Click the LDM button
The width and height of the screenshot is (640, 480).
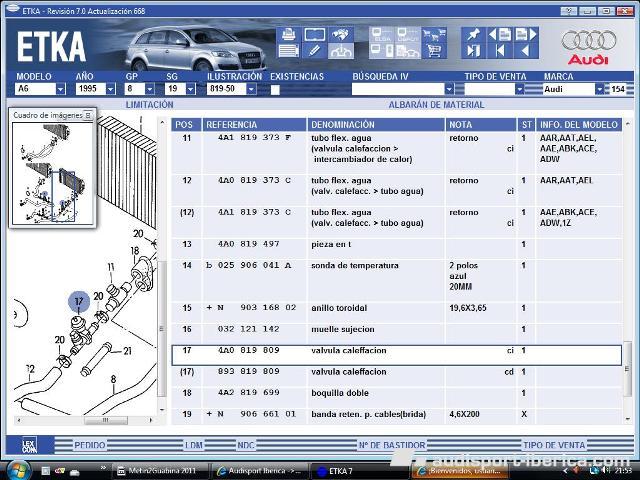point(194,445)
